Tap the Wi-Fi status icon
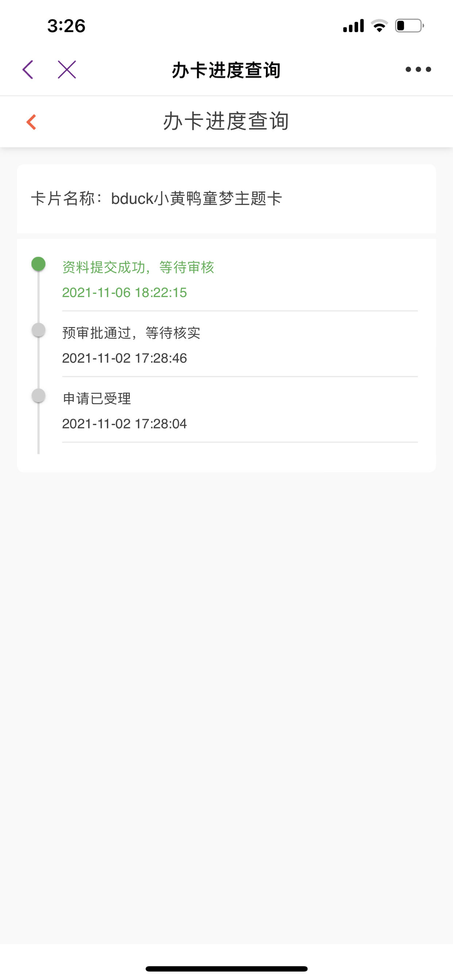 [x=379, y=26]
